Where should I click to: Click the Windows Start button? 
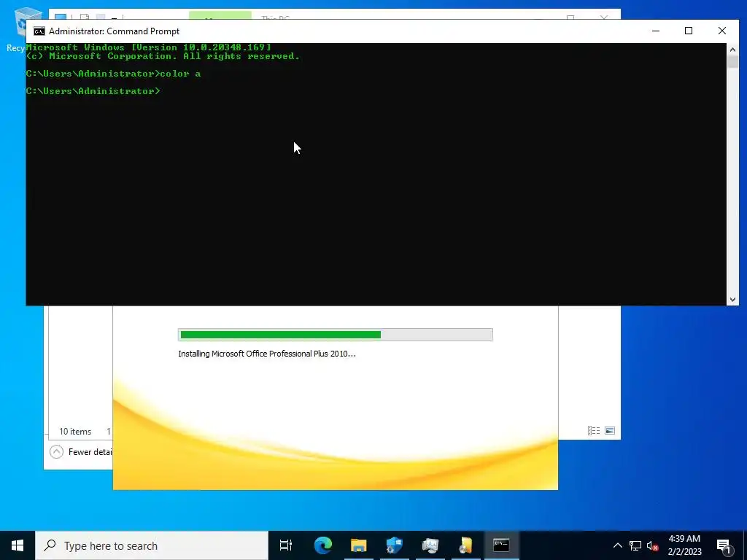tap(18, 545)
